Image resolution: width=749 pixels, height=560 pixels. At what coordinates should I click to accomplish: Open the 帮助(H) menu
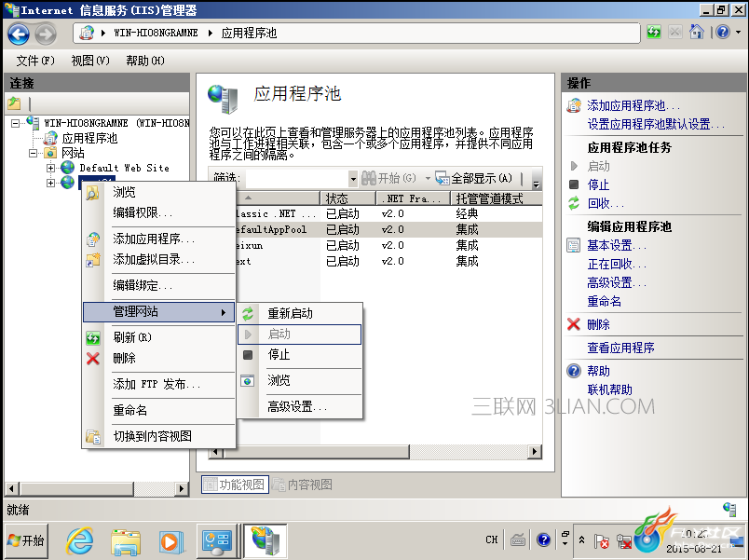pos(144,61)
